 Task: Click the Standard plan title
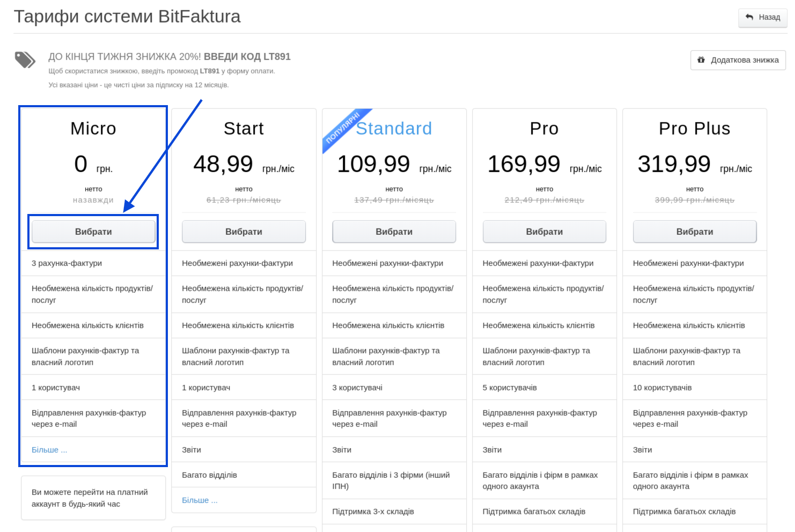coord(394,129)
